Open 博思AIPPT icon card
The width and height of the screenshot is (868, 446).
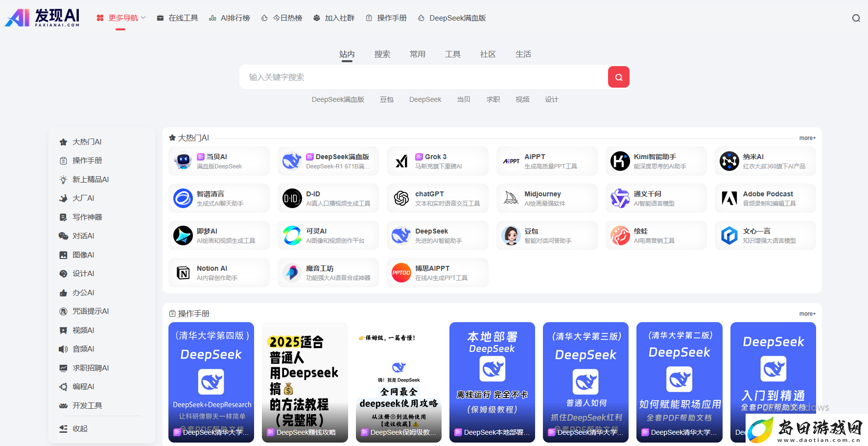[x=437, y=273]
